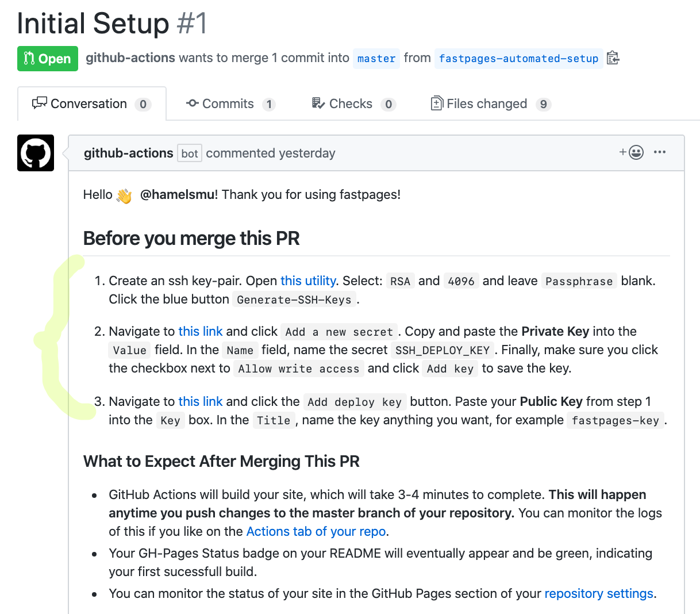Open the 'this utility' SSH key link
The height and width of the screenshot is (614, 700).
[x=308, y=281]
